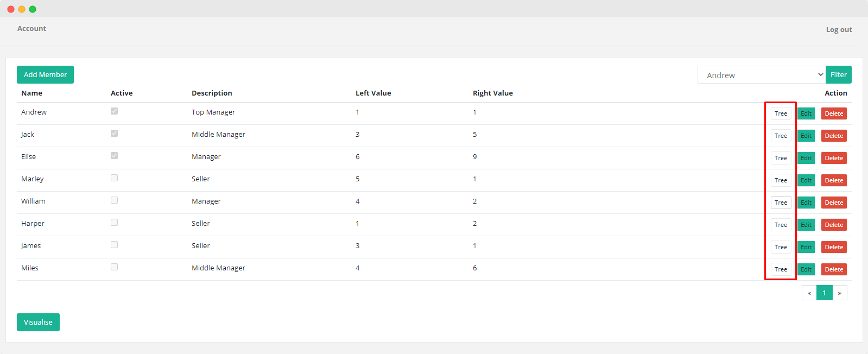The image size is (868, 354).
Task: Click the name Elise
Action: coord(28,157)
